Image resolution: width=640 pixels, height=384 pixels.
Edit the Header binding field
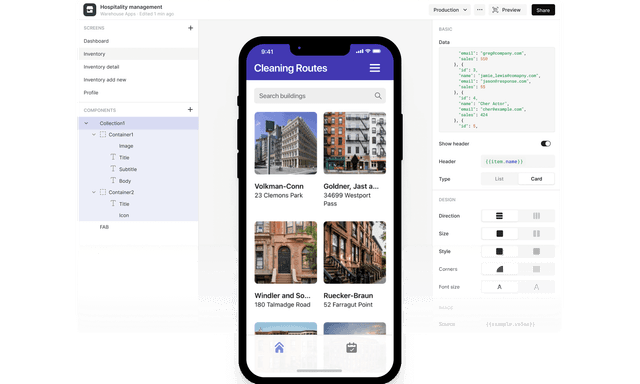click(518, 161)
